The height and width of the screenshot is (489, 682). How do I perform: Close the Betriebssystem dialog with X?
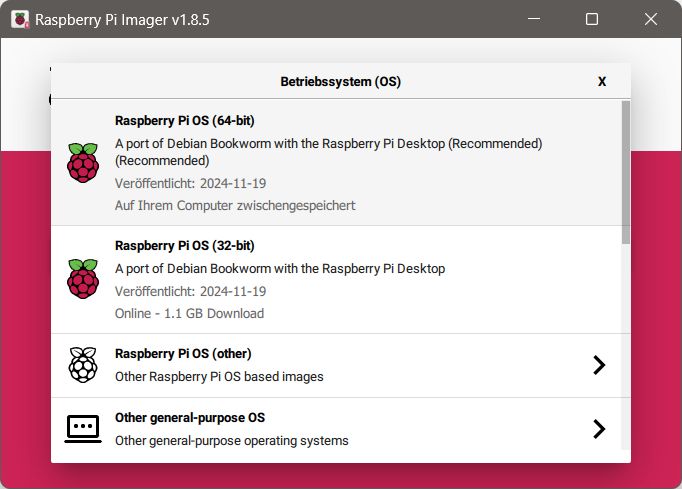[x=602, y=81]
